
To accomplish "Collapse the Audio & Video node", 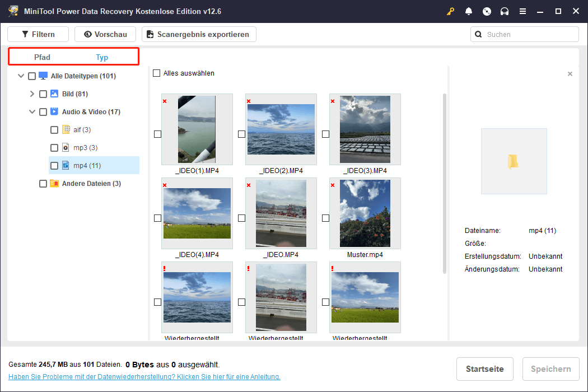I will 32,112.
